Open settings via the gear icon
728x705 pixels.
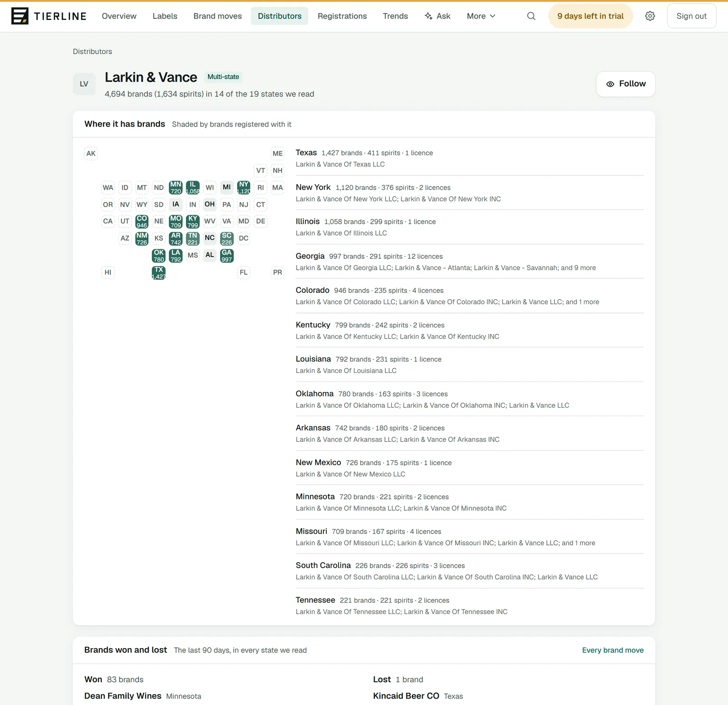coord(650,16)
